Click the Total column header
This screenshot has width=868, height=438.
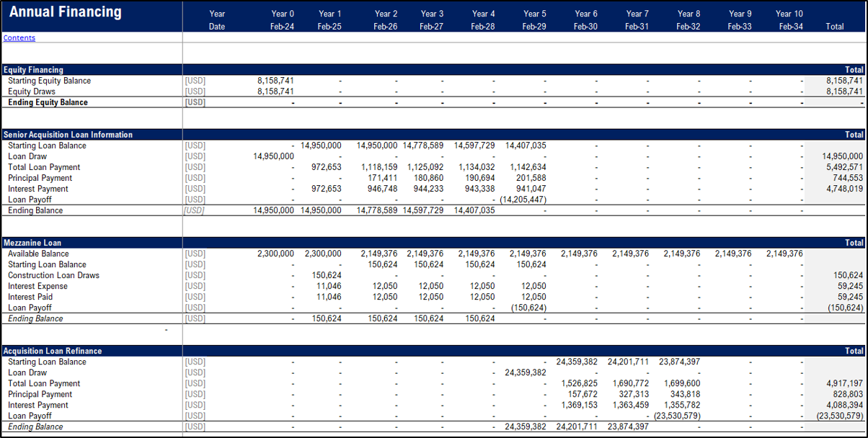834,27
